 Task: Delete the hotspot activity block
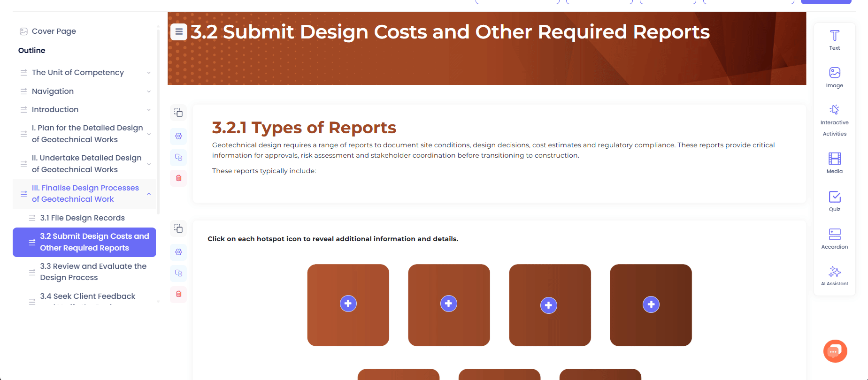coord(179,294)
